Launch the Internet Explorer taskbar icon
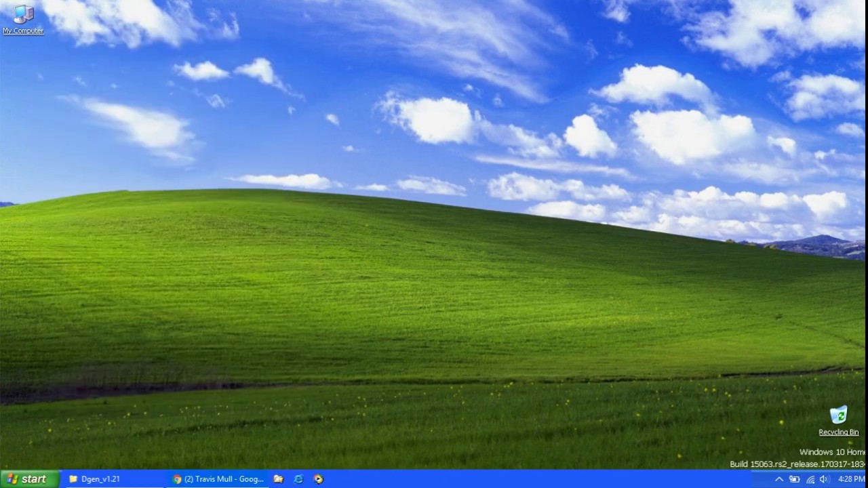 pos(298,479)
